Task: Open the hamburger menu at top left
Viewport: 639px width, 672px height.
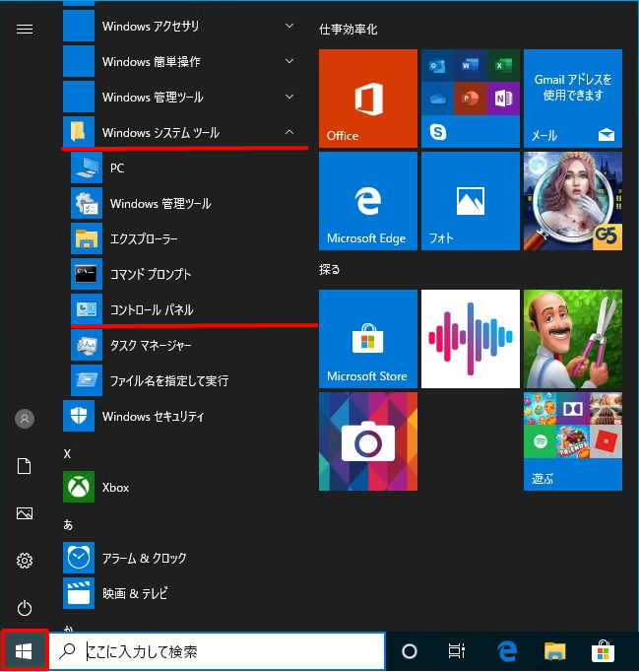Action: [x=25, y=29]
